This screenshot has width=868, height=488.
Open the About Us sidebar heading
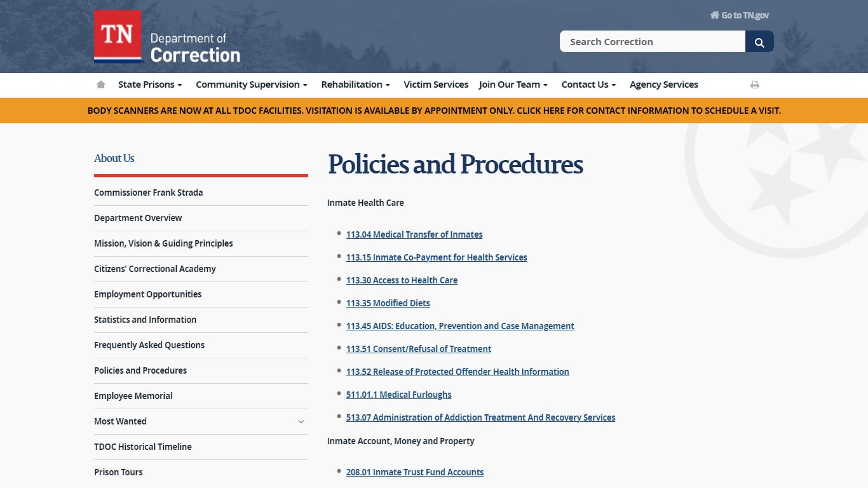tap(114, 158)
